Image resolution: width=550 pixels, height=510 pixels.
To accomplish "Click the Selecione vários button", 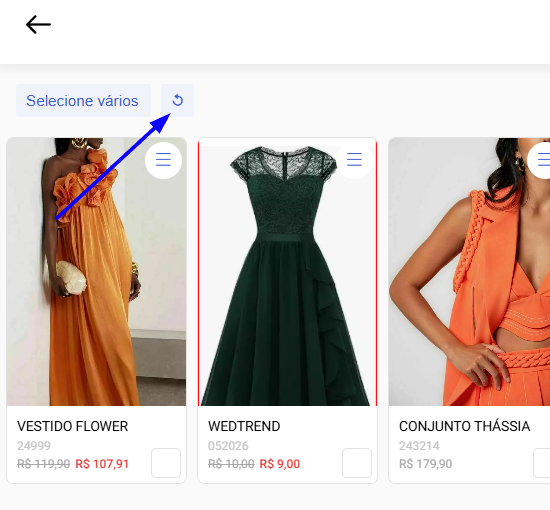I will tap(83, 100).
